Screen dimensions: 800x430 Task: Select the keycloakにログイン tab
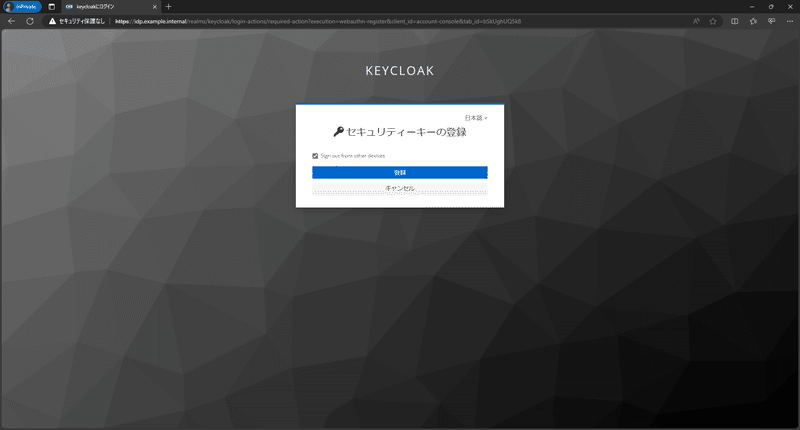click(x=111, y=7)
